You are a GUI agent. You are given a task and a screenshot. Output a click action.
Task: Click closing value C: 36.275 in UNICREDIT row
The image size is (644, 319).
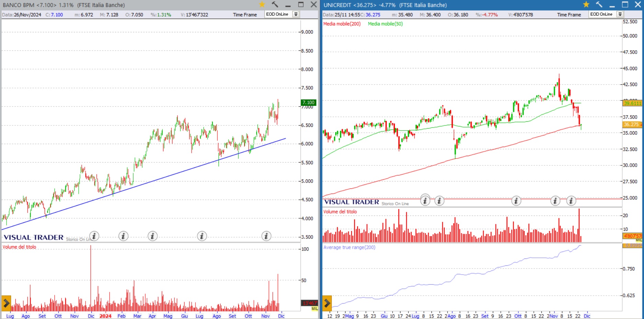tap(370, 14)
